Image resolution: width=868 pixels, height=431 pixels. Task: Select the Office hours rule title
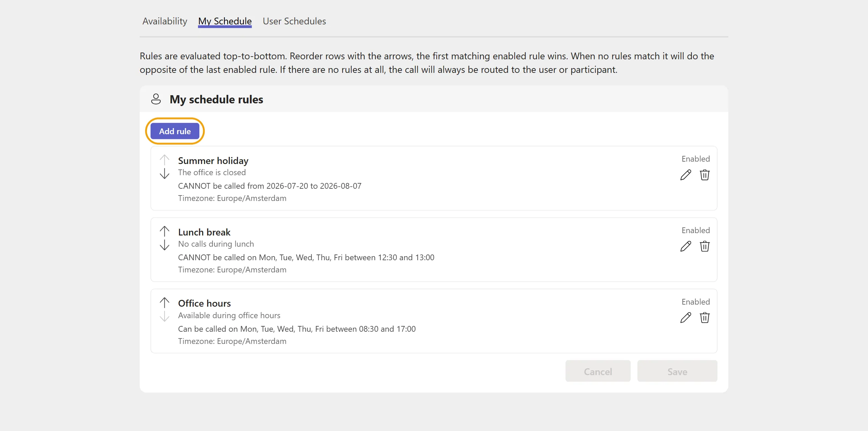(204, 303)
